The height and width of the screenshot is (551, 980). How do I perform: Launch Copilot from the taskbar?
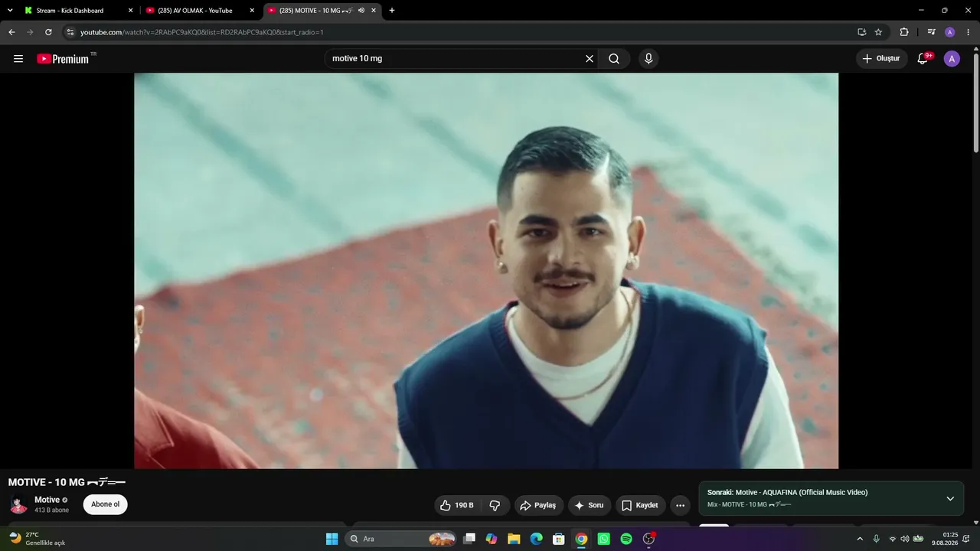click(x=492, y=539)
